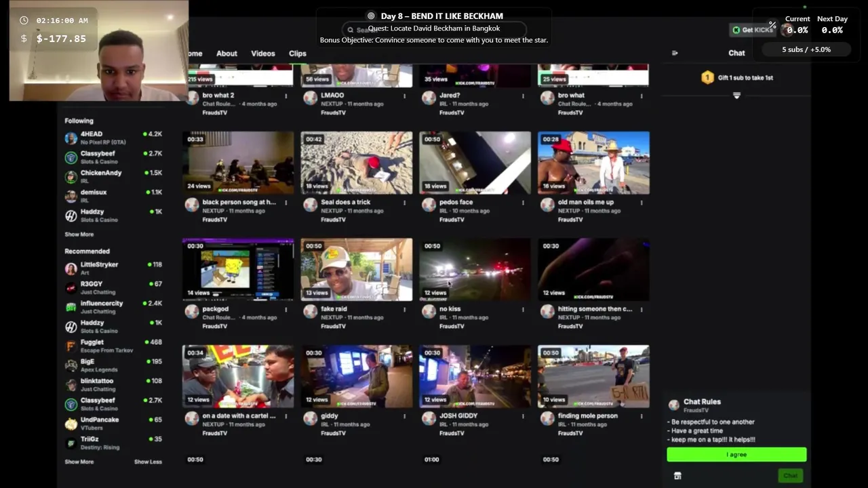This screenshot has height=488, width=868.
Task: Click channel avatar beside 'Seal does a trick'
Action: tap(310, 205)
